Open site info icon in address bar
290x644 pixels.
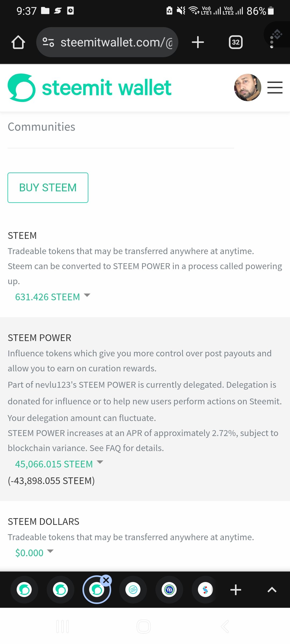click(48, 42)
